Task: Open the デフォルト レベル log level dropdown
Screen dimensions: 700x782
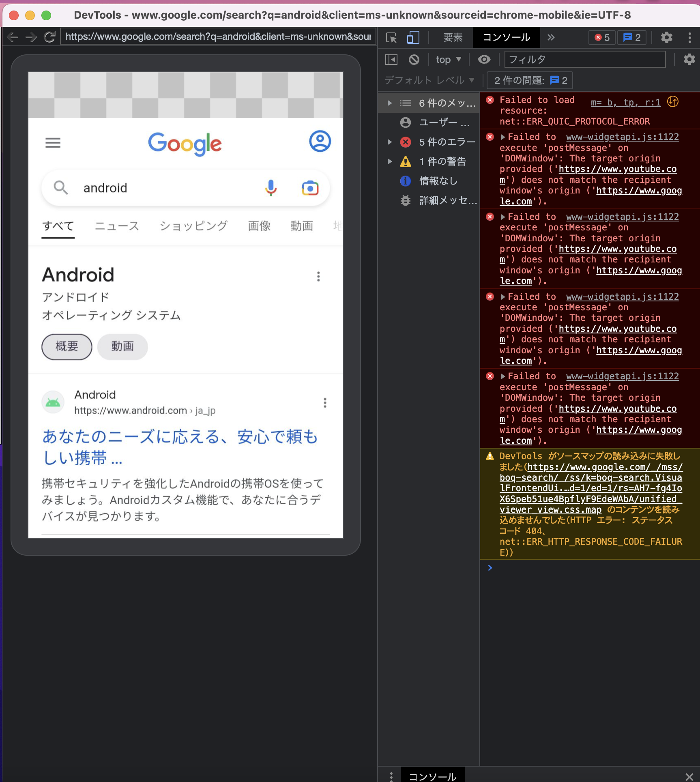Action: click(429, 80)
